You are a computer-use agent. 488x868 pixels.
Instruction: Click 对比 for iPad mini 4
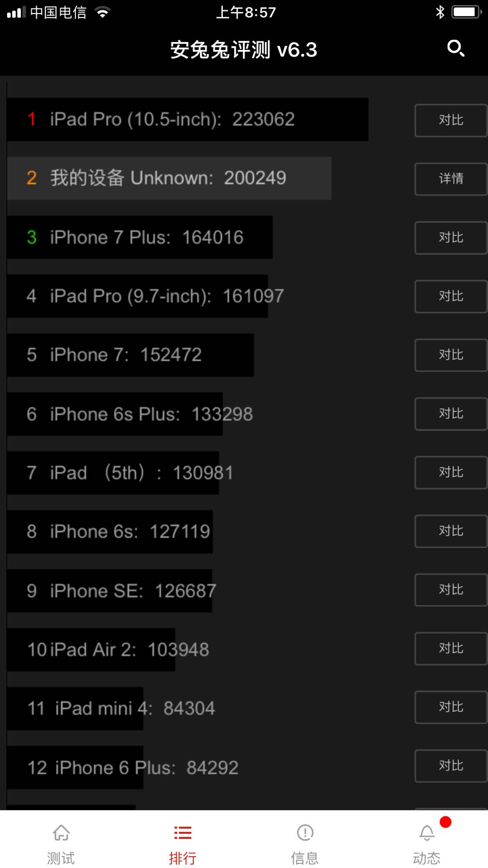click(451, 707)
